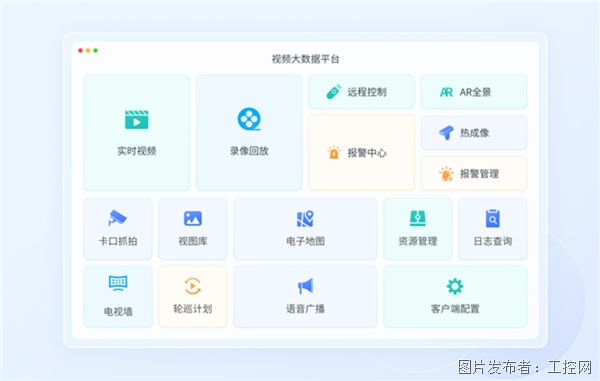Maximize the window with the green dot
The width and height of the screenshot is (600, 381).
tap(96, 50)
